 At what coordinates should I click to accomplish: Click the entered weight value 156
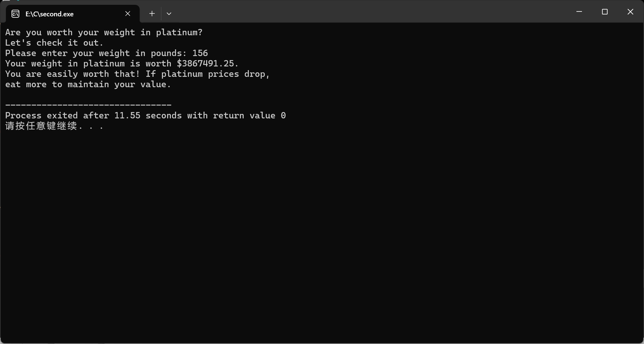pyautogui.click(x=200, y=53)
